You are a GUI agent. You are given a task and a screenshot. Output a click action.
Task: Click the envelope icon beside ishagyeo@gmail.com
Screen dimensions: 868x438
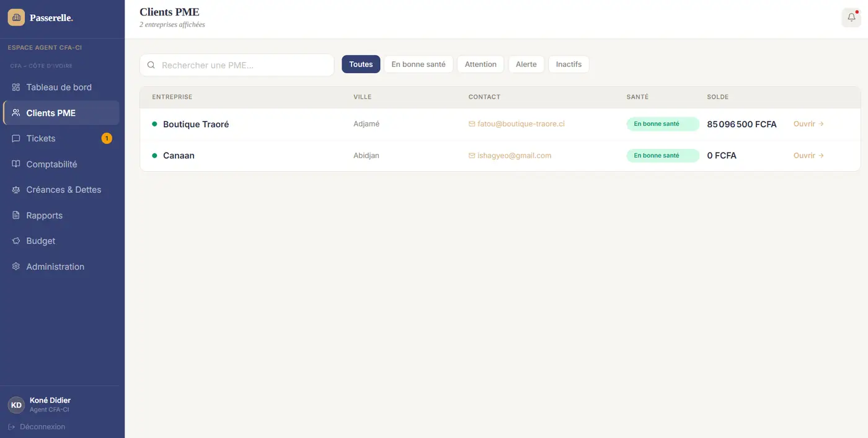pyautogui.click(x=472, y=156)
